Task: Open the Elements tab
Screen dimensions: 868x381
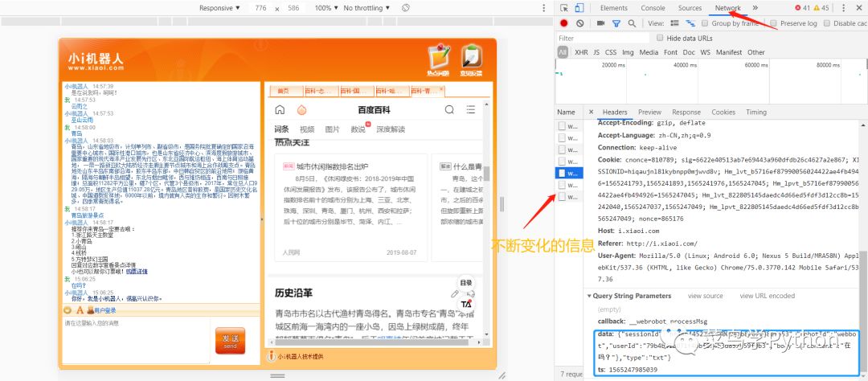Action: [x=614, y=8]
